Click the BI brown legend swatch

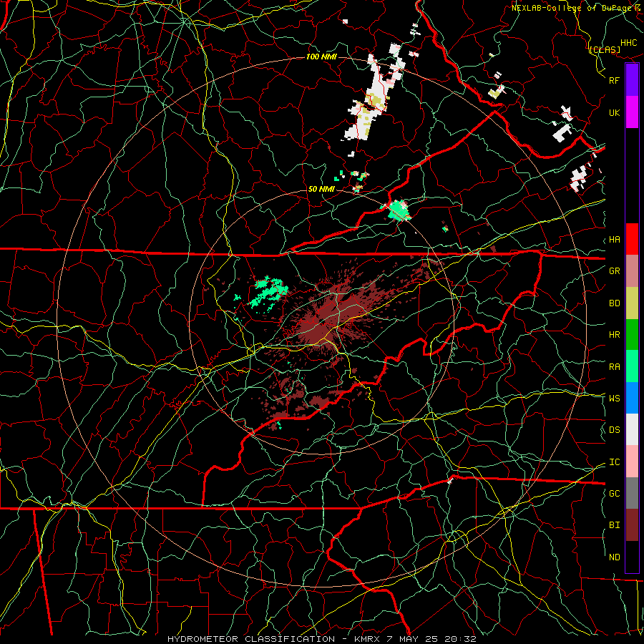tap(632, 525)
